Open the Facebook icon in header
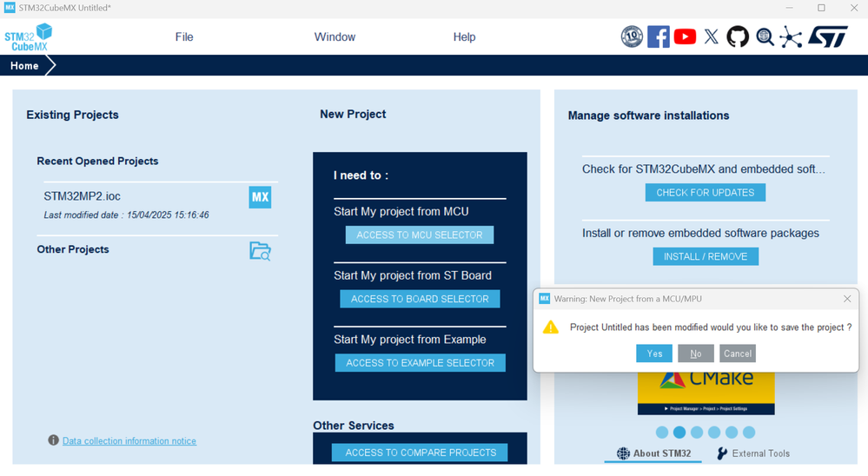This screenshot has width=868, height=476. (x=659, y=37)
